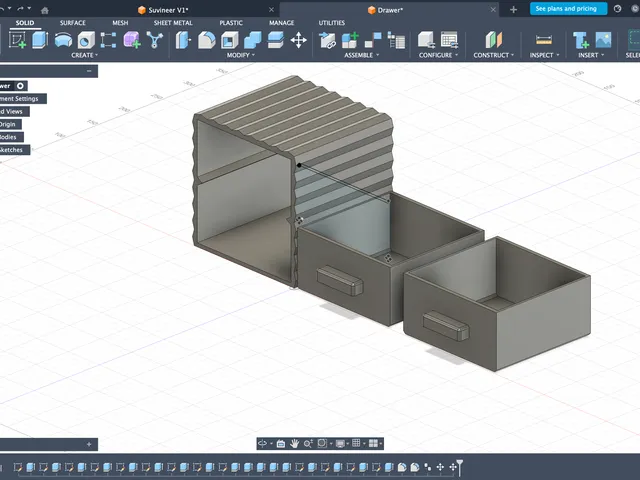Switch to the SHEET METAL tab
Viewport: 640px width, 480px height.
(173, 23)
